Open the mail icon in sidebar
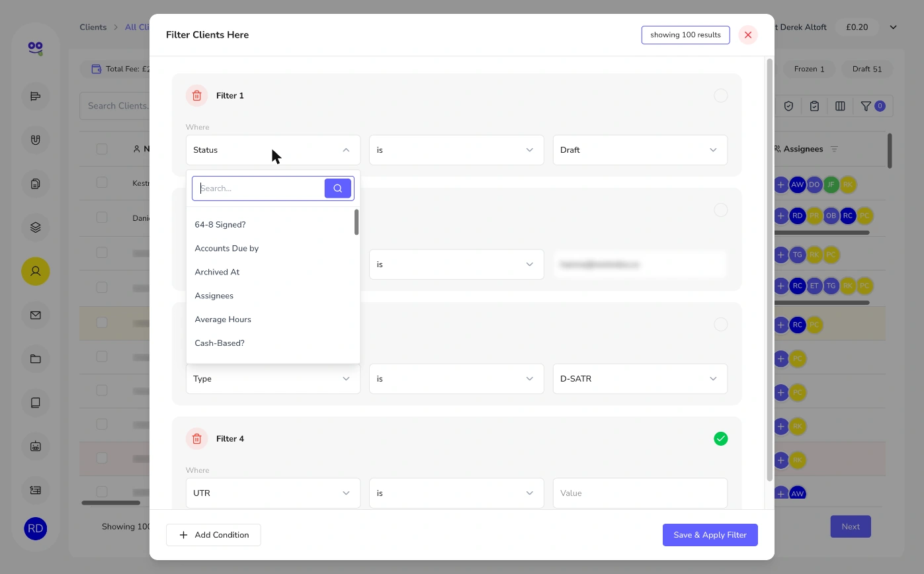The image size is (924, 574). (36, 315)
